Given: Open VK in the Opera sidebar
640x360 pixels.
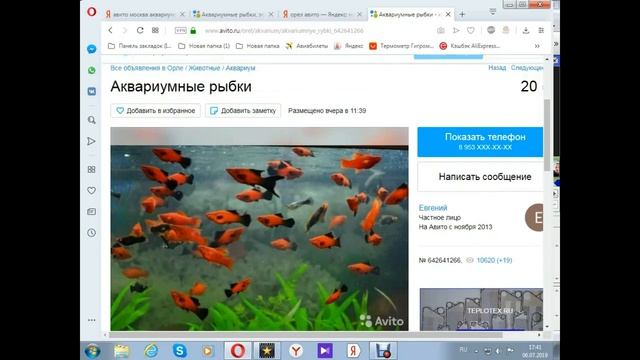Looking at the screenshot, I should pos(91,91).
